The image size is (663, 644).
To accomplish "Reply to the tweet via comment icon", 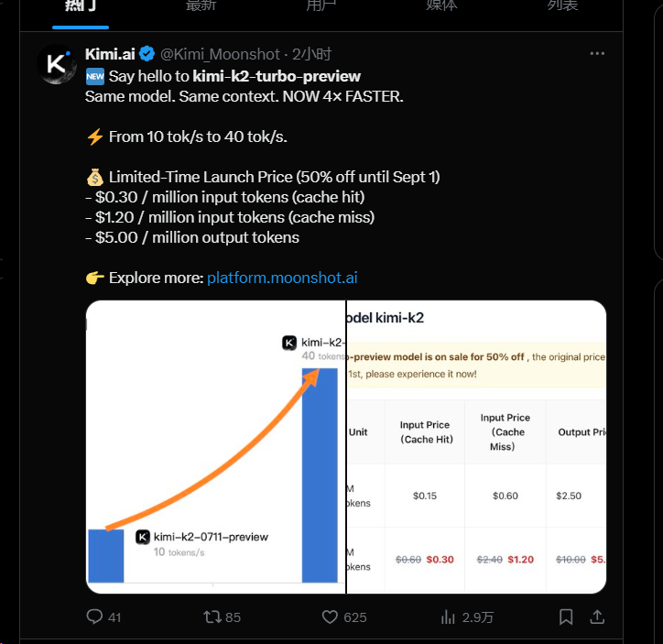I will [94, 617].
